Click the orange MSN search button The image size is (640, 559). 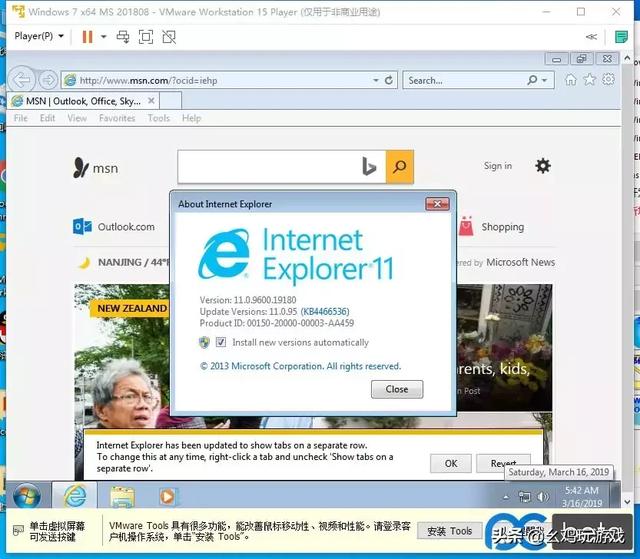[400, 166]
